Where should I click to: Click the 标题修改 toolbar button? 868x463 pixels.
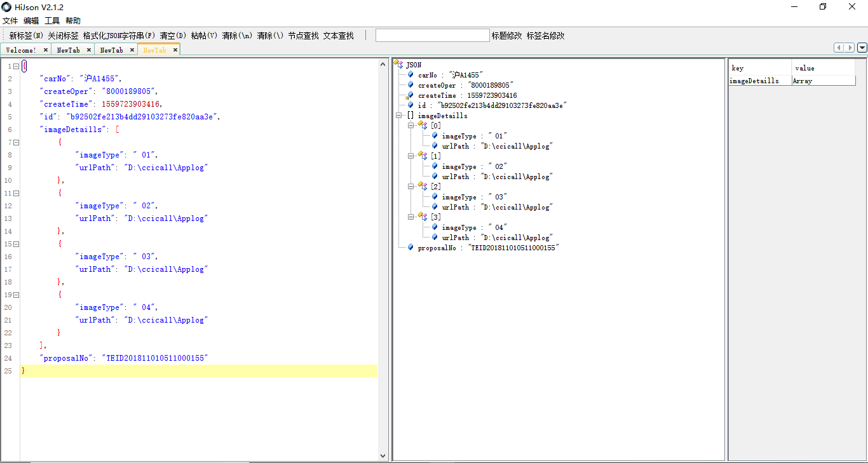507,36
